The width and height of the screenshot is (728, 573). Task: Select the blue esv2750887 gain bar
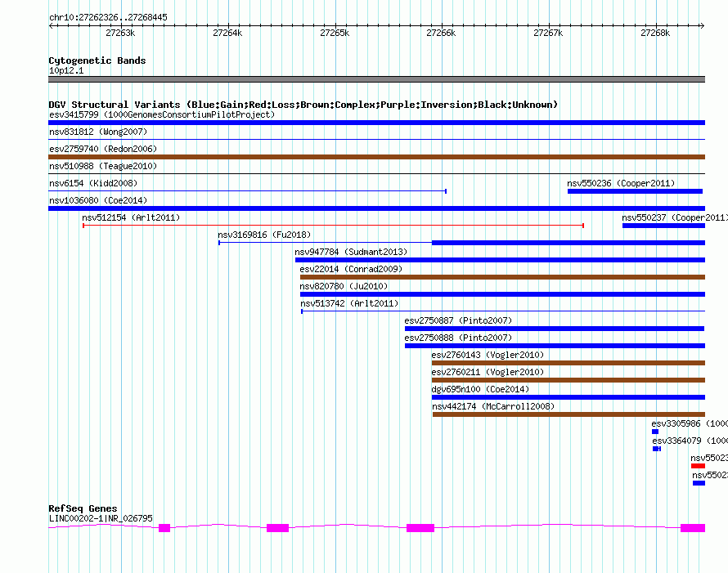[x=555, y=329]
